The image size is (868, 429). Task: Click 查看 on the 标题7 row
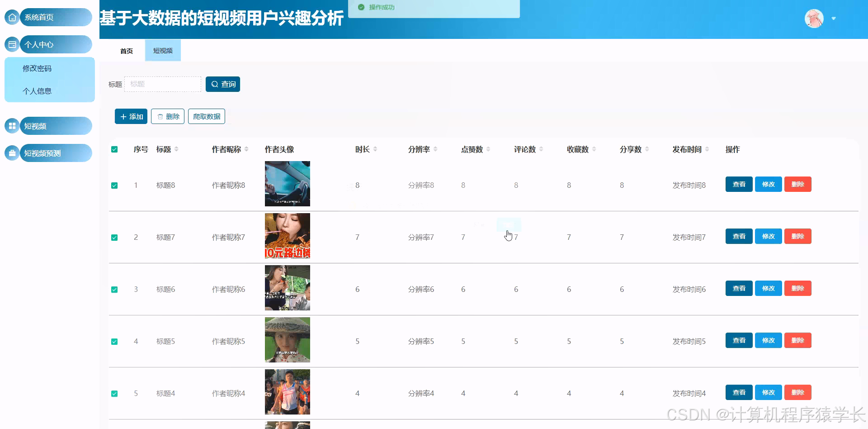coord(739,236)
